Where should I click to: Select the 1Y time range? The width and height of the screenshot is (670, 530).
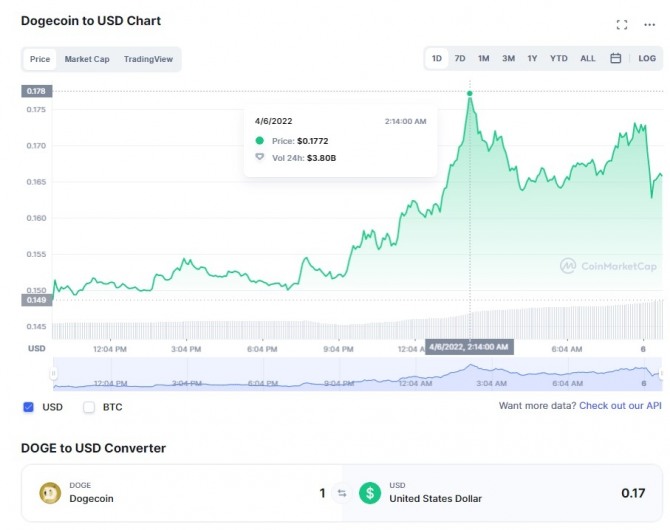[532, 58]
